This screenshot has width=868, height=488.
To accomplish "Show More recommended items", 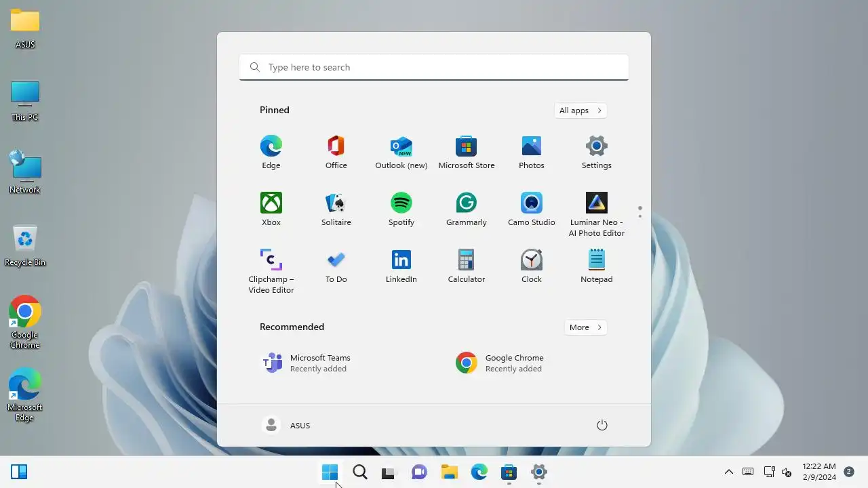I will (x=585, y=327).
